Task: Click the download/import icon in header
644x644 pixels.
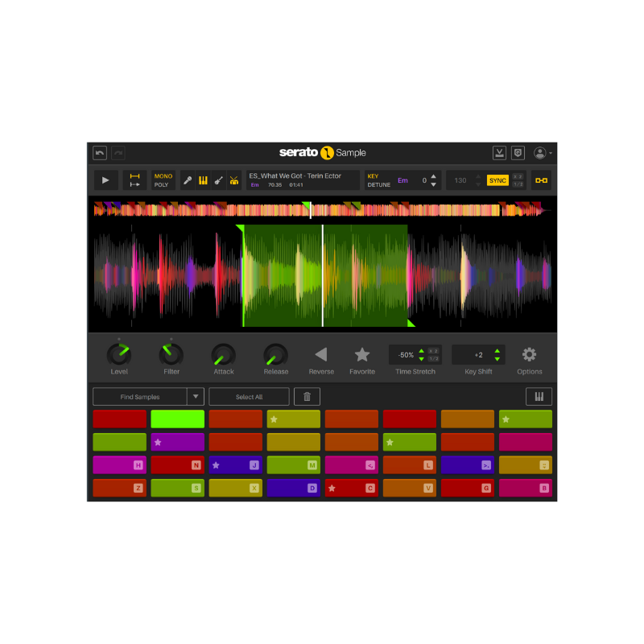Action: [499, 153]
